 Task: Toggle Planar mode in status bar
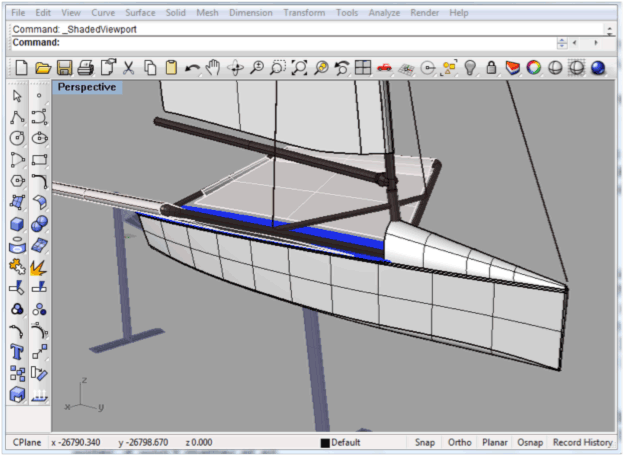pos(495,442)
